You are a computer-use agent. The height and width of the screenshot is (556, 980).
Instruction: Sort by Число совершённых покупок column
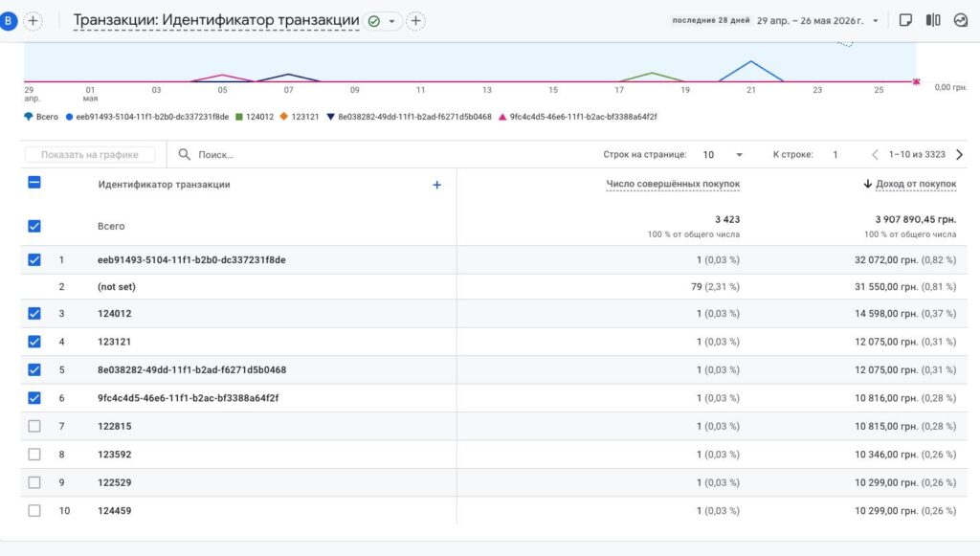[x=673, y=184]
